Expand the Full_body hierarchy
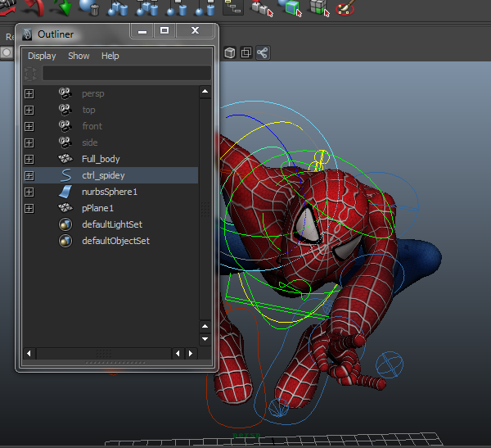 tap(29, 159)
